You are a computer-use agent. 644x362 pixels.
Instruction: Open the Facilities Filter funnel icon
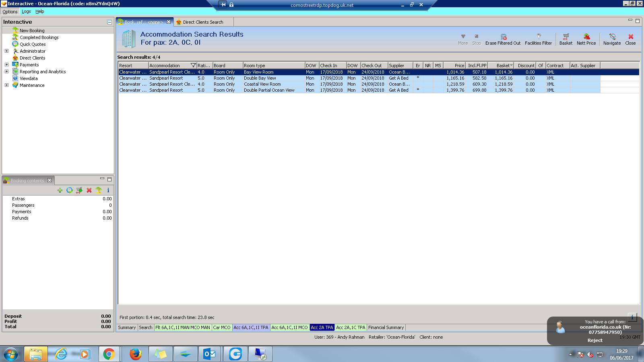point(539,37)
